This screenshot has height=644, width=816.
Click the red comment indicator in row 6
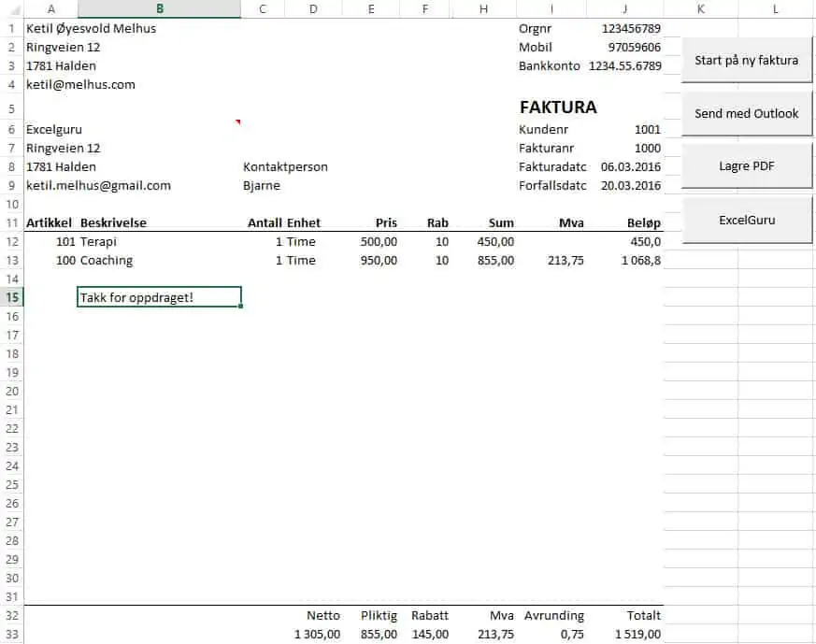[237, 122]
